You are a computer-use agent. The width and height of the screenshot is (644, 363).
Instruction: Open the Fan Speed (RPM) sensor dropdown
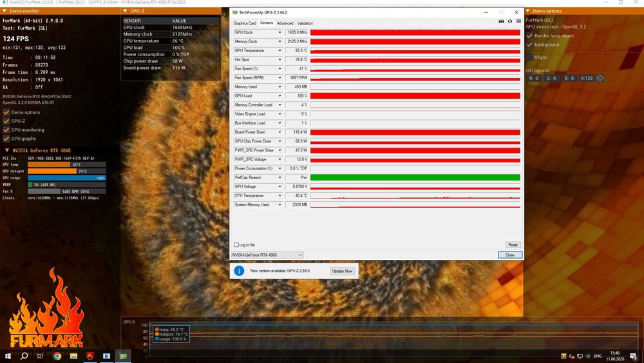point(279,78)
